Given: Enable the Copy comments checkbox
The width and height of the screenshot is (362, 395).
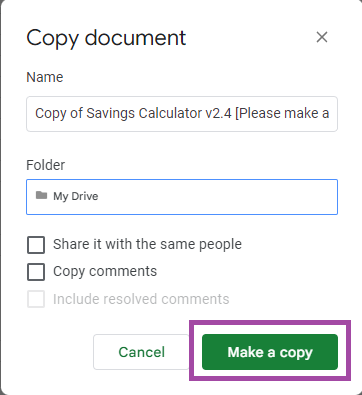Looking at the screenshot, I should coord(36,272).
